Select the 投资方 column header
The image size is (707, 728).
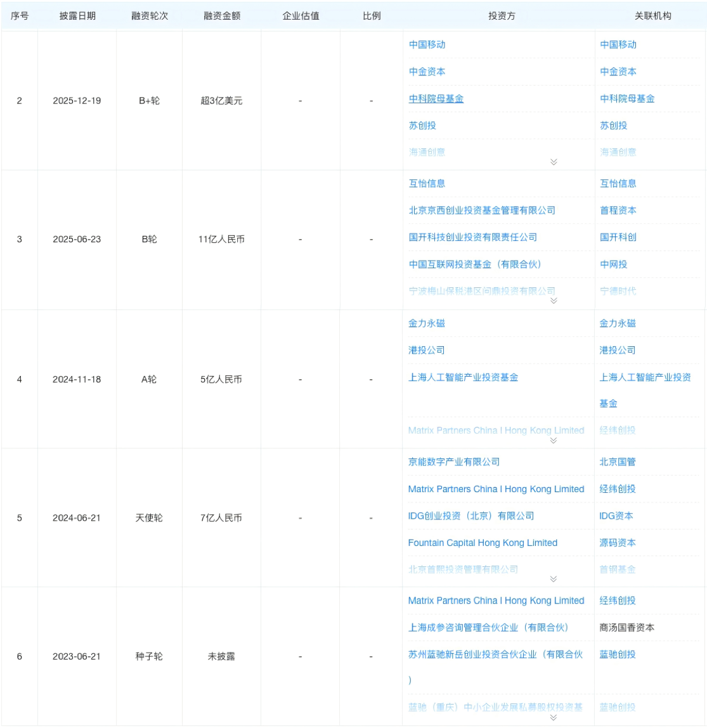click(502, 16)
